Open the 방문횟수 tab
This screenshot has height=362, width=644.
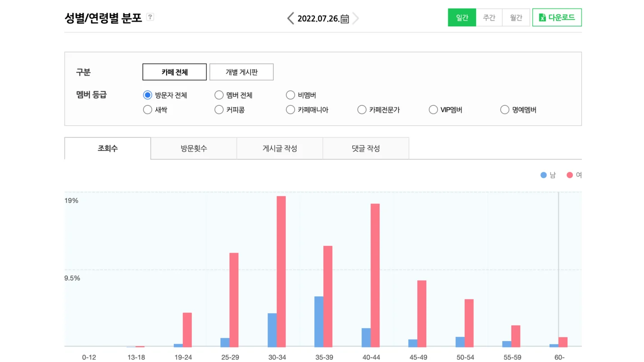click(194, 148)
